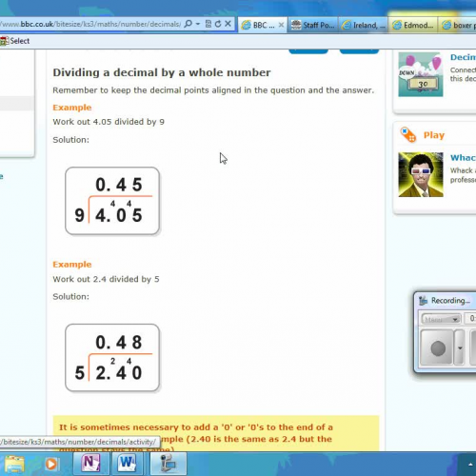
Task: Open the Whack game thumbnail with 3D glasses
Action: 421,174
